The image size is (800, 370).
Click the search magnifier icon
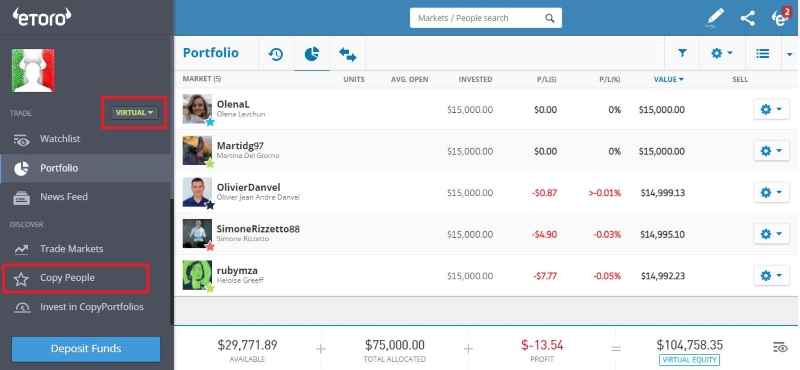click(549, 18)
